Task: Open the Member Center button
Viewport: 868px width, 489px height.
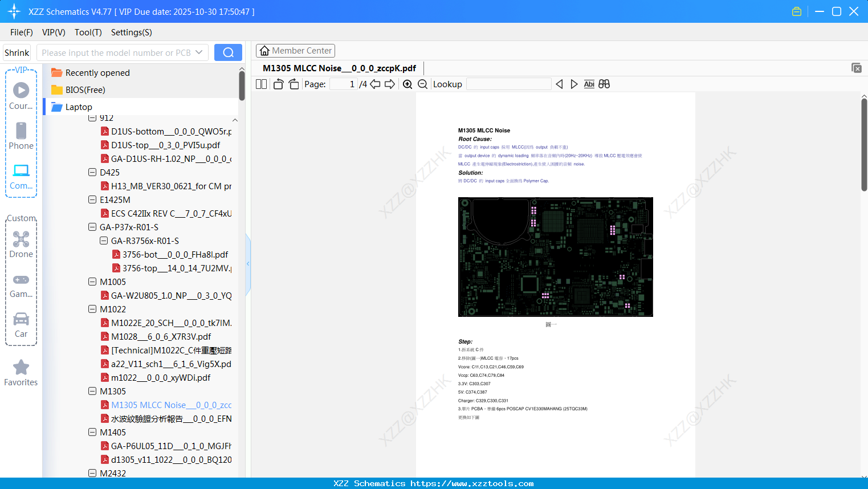Action: [295, 51]
